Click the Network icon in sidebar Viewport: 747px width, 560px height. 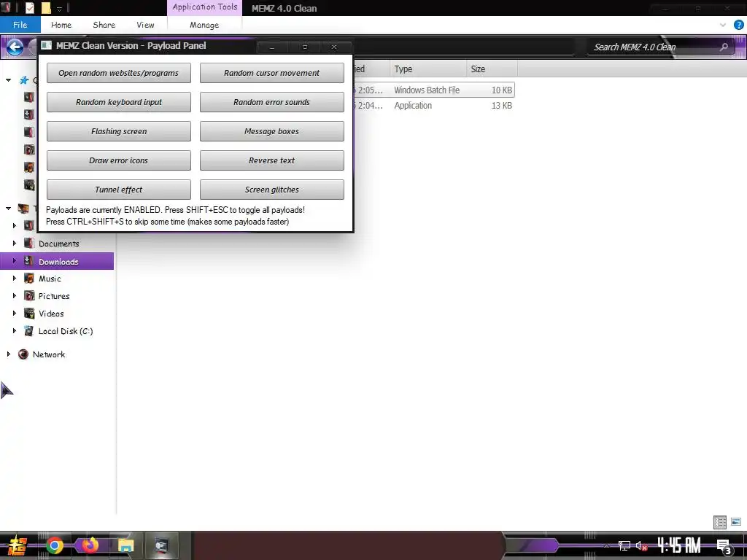click(x=23, y=354)
